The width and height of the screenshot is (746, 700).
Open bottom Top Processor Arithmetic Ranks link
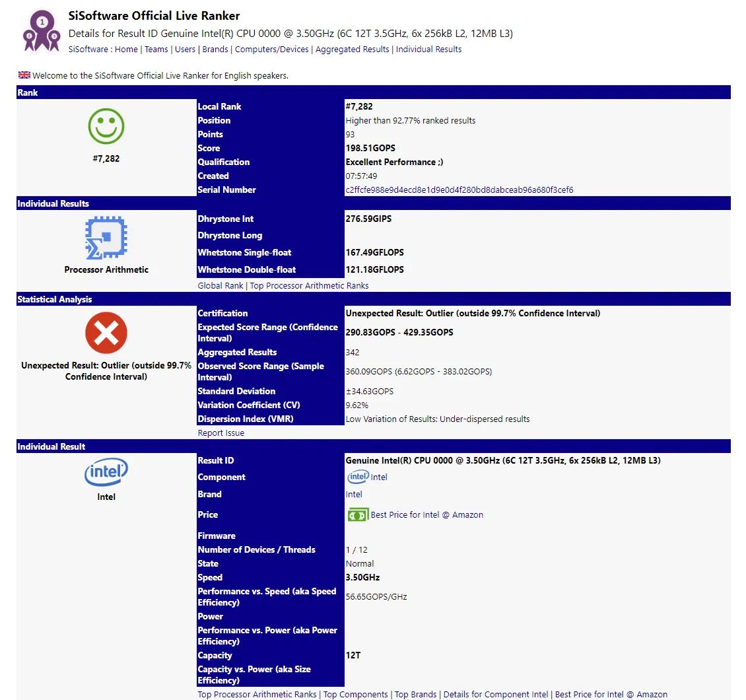click(257, 694)
